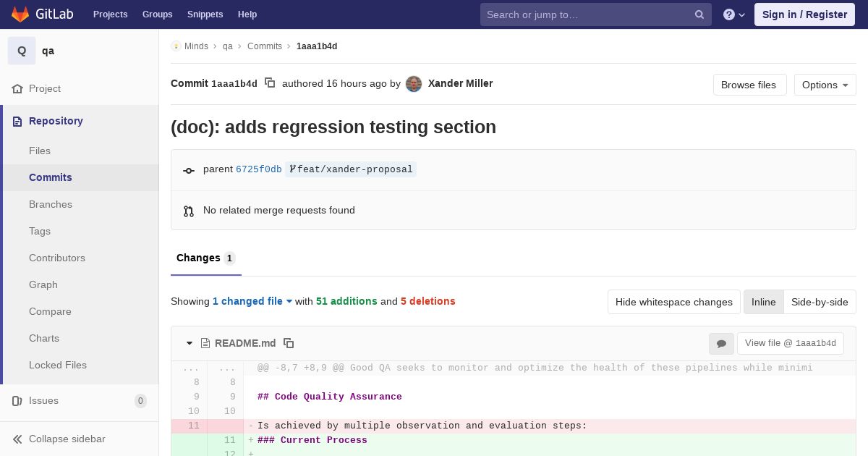Switch diff view to Side-by-side
Image resolution: width=868 pixels, height=456 pixels.
pos(820,302)
